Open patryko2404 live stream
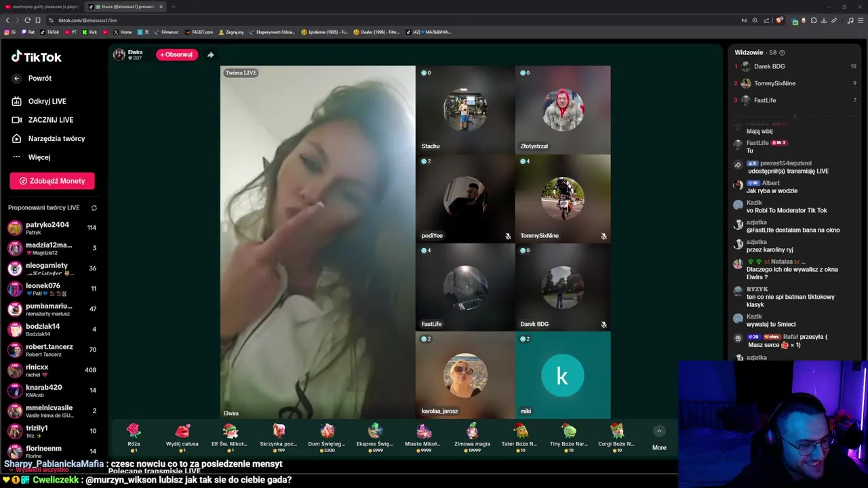Viewport: 868px width, 488px height. click(52, 228)
